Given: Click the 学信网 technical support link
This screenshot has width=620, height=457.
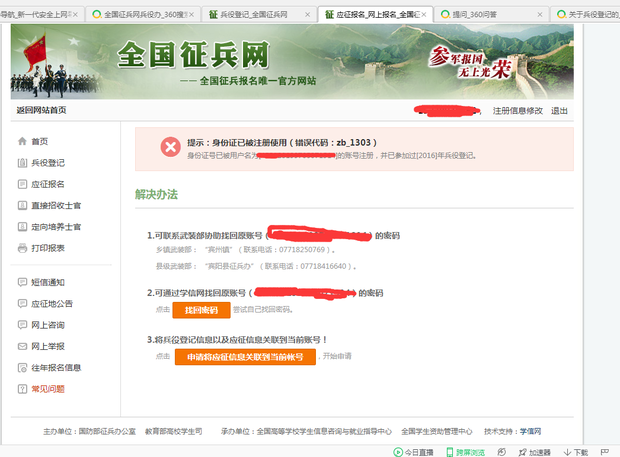Looking at the screenshot, I should click(530, 431).
